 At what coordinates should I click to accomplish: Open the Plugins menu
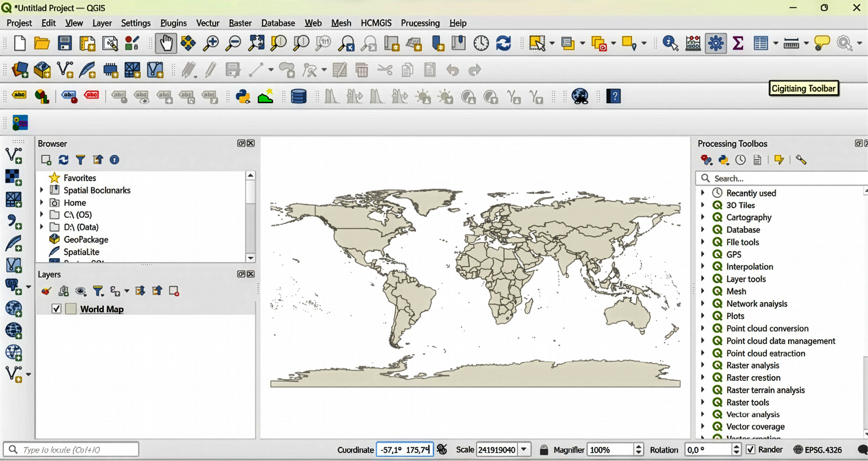click(x=173, y=23)
